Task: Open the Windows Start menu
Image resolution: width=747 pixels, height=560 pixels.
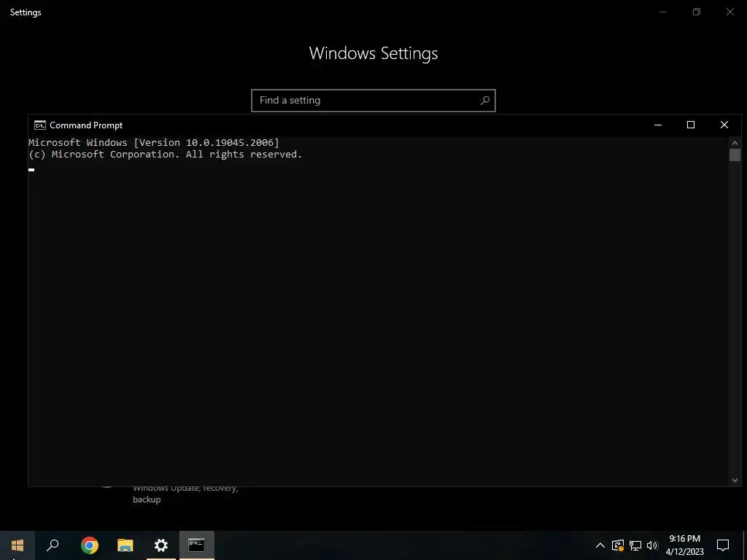Action: (18, 545)
